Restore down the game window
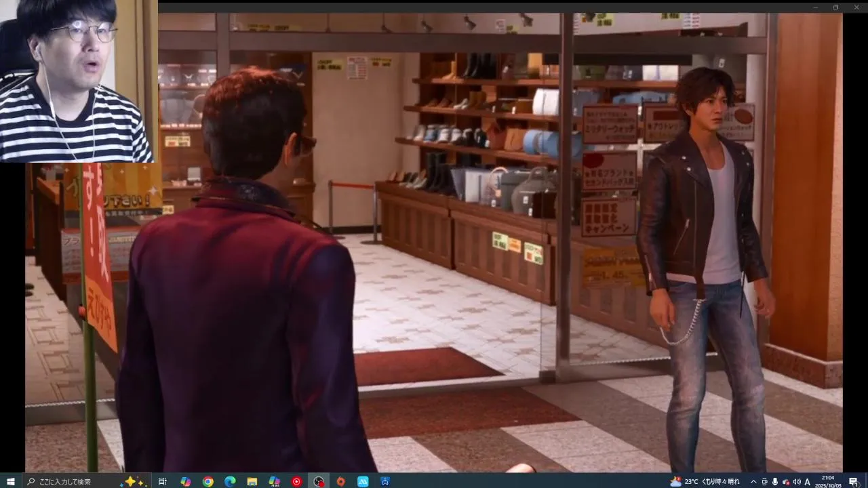 pyautogui.click(x=835, y=7)
